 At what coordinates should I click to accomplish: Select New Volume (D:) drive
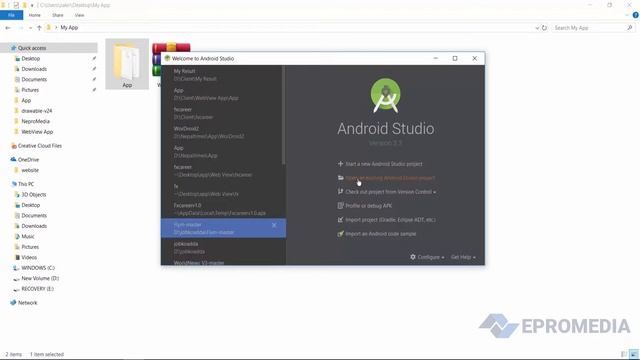click(x=40, y=278)
